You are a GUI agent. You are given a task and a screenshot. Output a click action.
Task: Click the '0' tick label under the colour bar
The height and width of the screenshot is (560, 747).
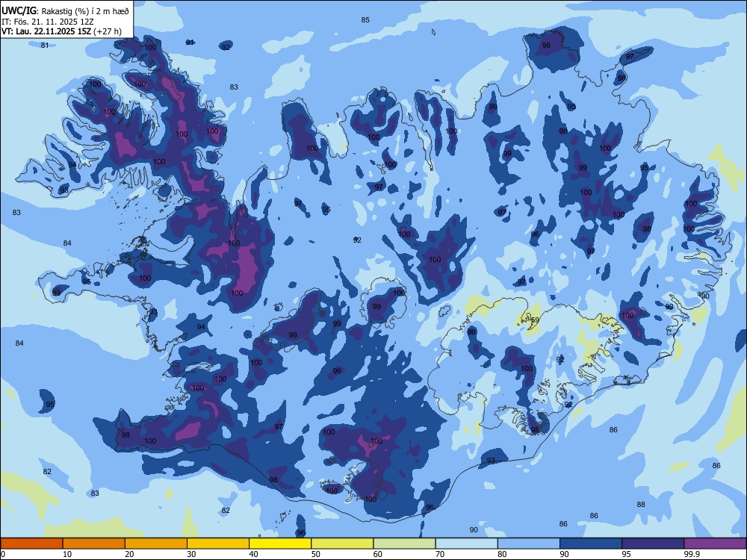pos(3,554)
